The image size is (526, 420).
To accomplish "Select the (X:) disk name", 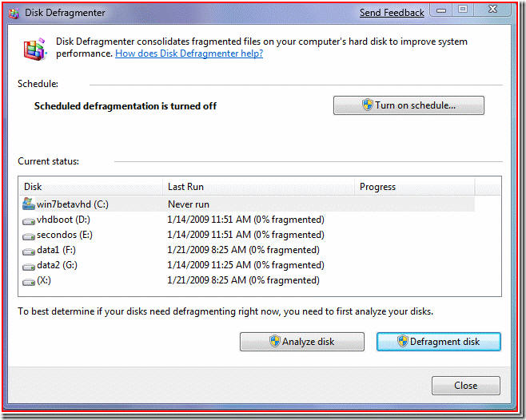I will pyautogui.click(x=44, y=280).
